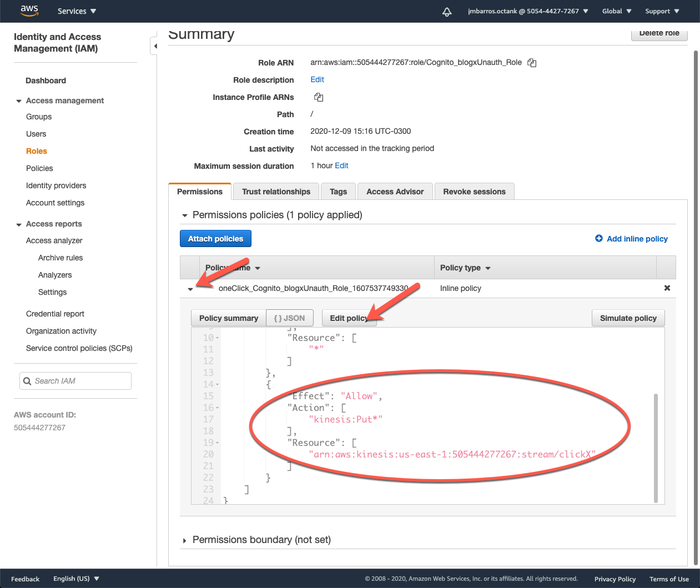Open Archive rules in the sidebar
Screen dimensions: 700x588
(61, 258)
